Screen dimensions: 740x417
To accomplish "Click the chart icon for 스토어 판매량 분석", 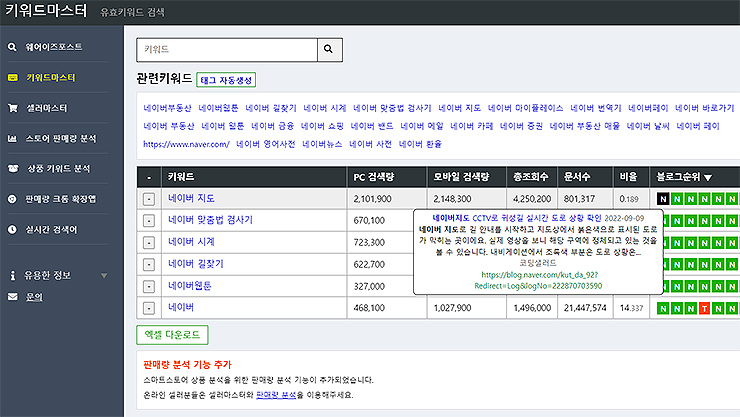I will click(12, 139).
